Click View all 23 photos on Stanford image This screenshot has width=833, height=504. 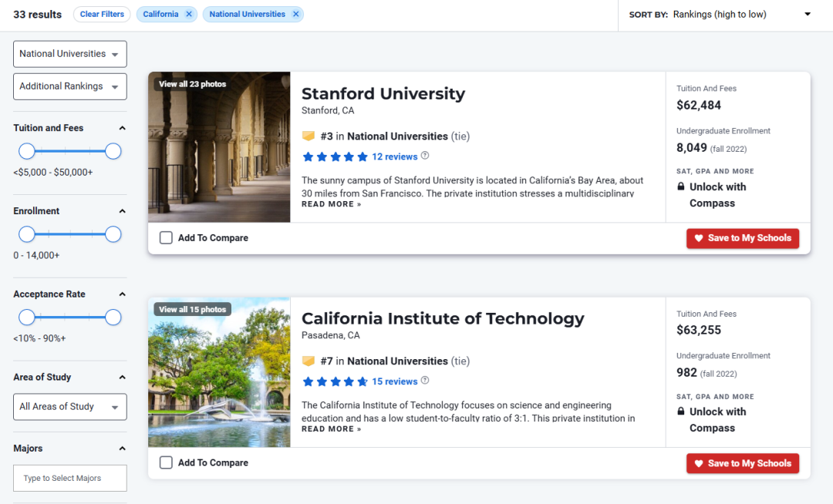(x=192, y=84)
